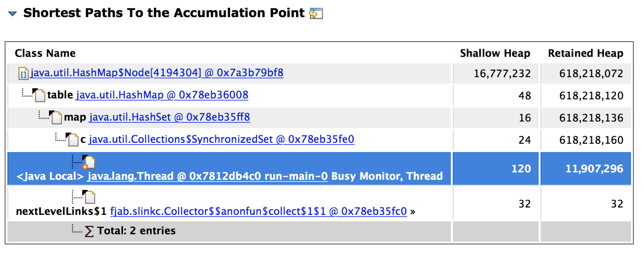Click the run-main-0 Thread icon
The image size is (644, 256).
[89, 162]
